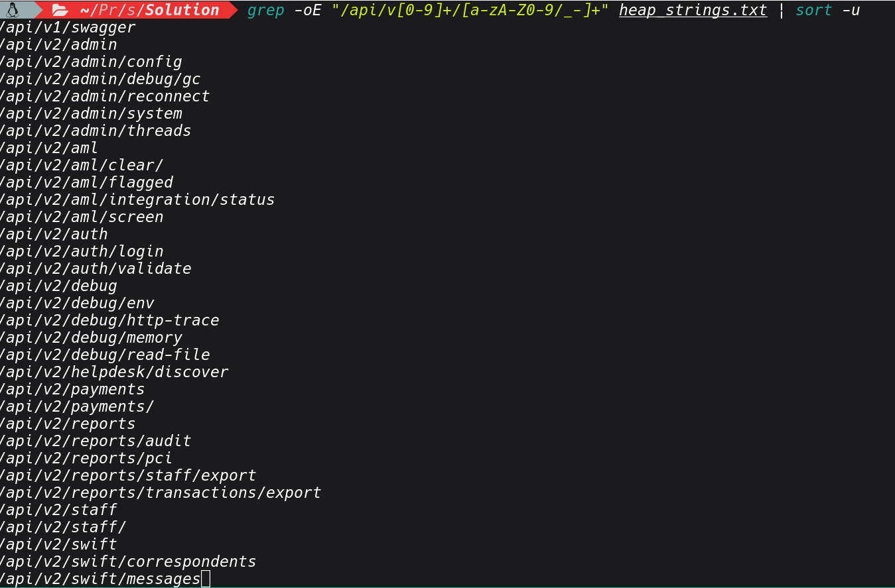The height and width of the screenshot is (588, 895).
Task: Click the /api/v2/auth/login path
Action: point(81,251)
